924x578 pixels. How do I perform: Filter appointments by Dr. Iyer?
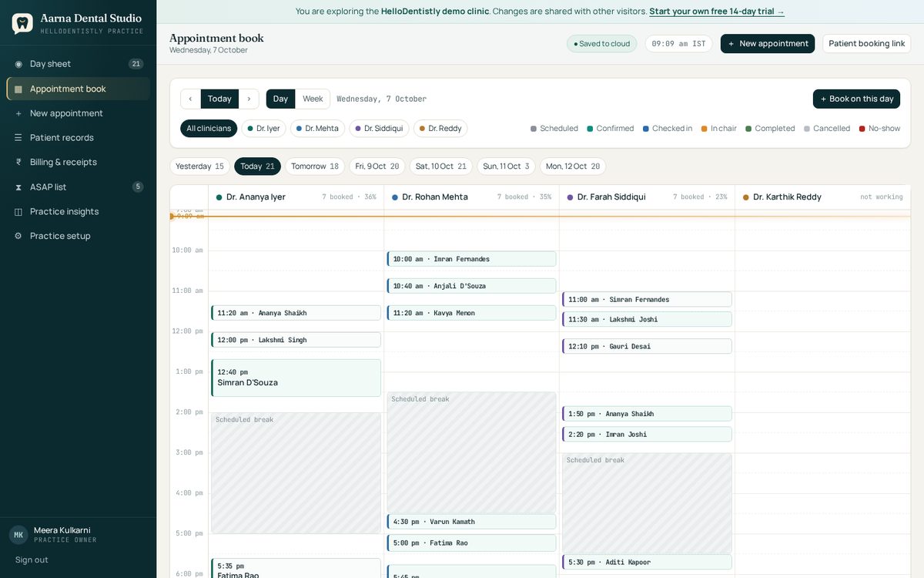263,129
